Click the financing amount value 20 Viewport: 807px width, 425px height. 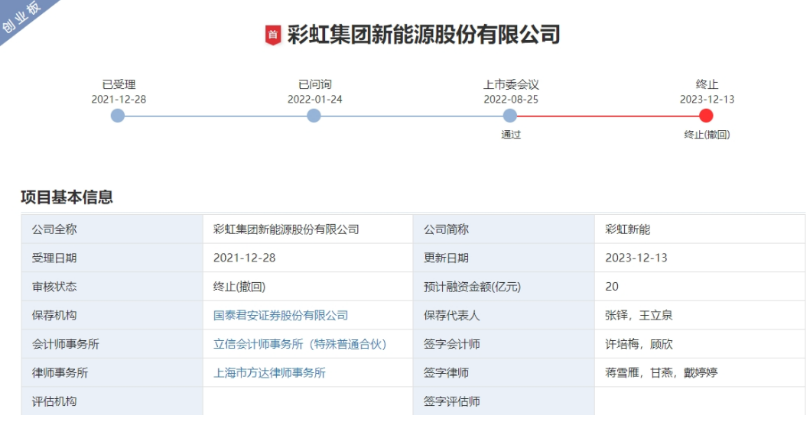tap(700, 287)
